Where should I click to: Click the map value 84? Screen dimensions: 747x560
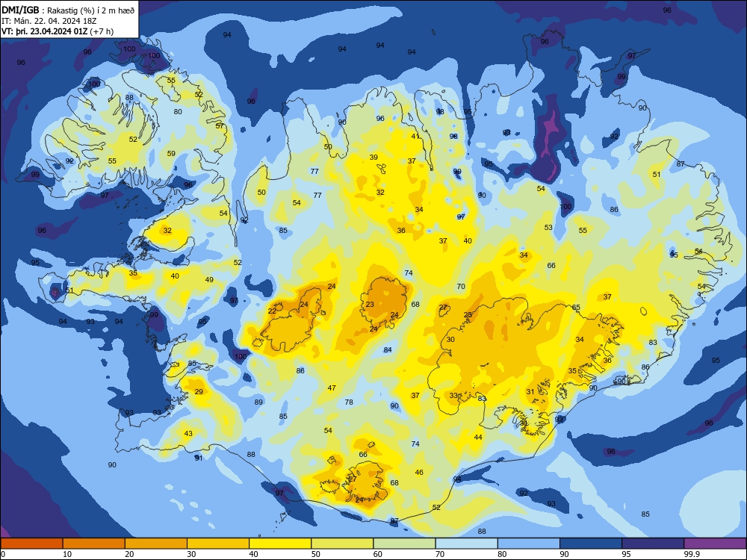click(388, 350)
